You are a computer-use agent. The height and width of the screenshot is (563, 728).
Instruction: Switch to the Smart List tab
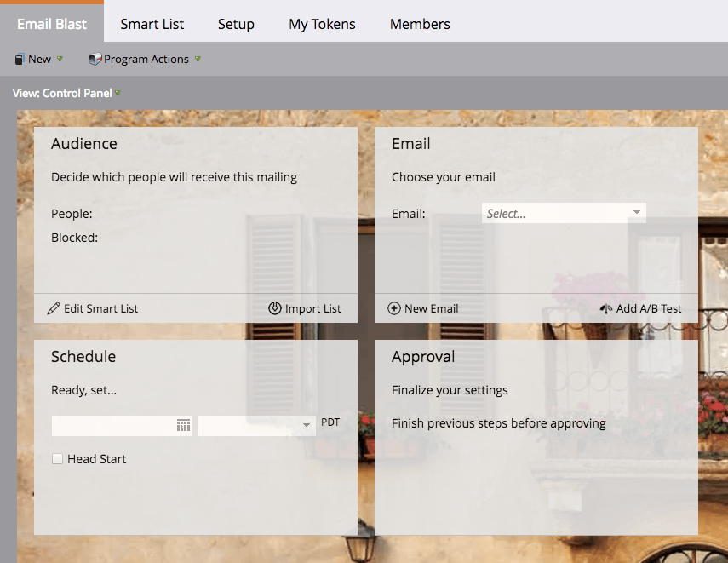click(x=152, y=24)
